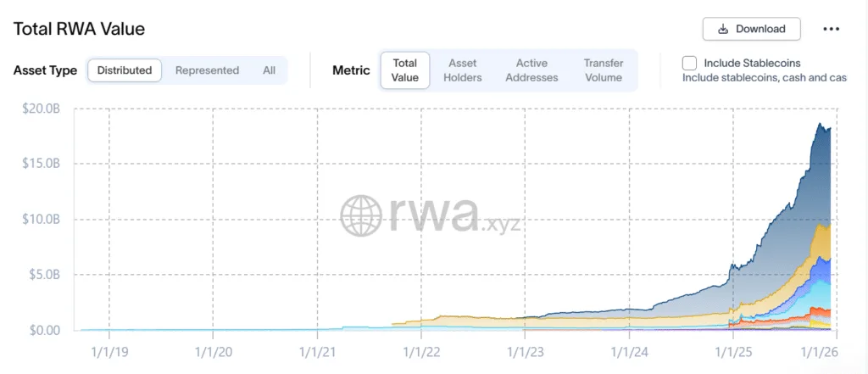
Task: Click the $10.0B y-axis label
Action: 40,219
